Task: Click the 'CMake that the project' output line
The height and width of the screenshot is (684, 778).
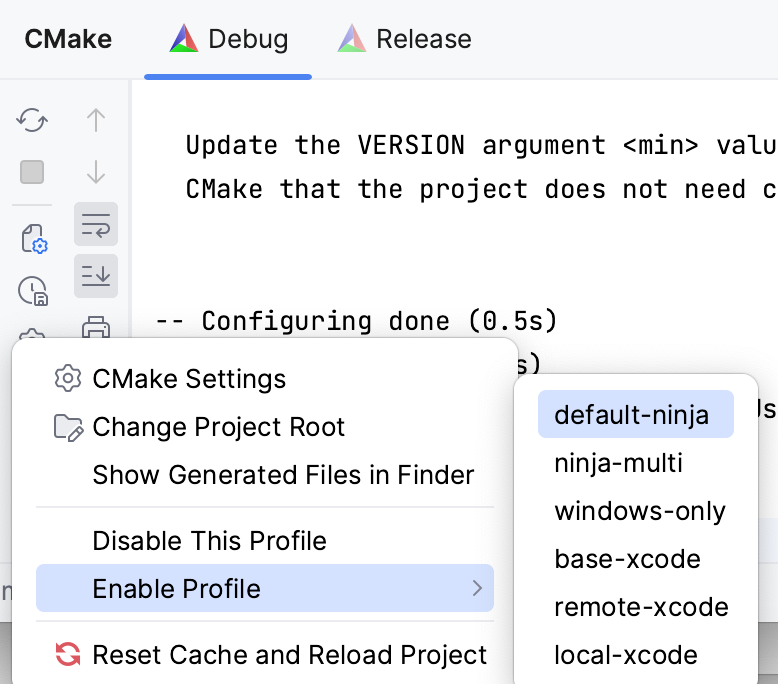Action: [481, 189]
